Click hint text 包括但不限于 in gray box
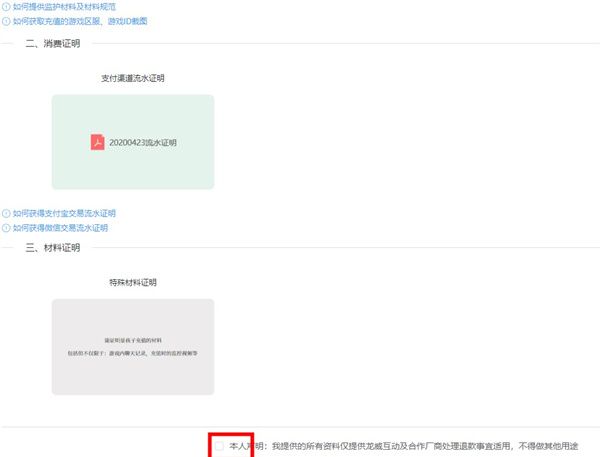This screenshot has width=600, height=457. pos(133,354)
